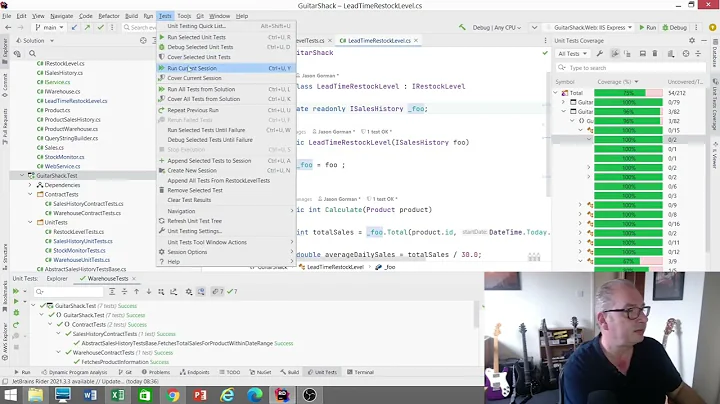Screen dimensions: 720x404
Task: Open the Problems tool window button
Action: pyautogui.click(x=156, y=372)
